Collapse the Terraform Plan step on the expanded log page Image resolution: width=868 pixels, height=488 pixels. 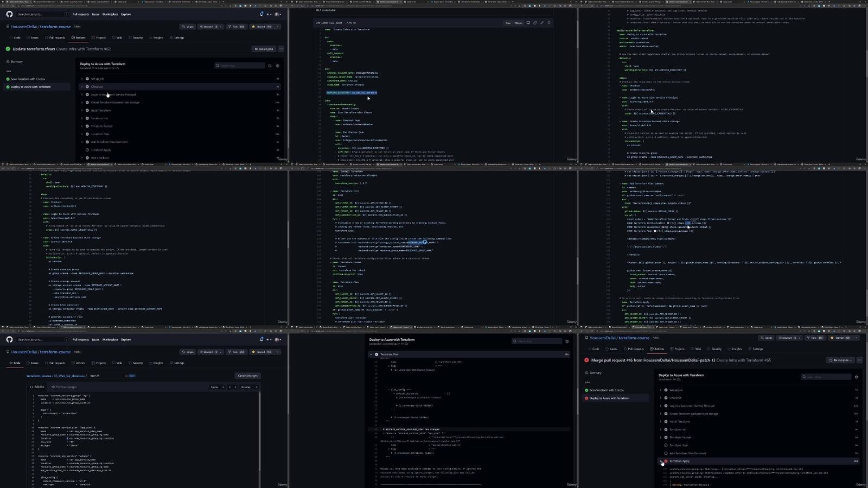[x=372, y=354]
